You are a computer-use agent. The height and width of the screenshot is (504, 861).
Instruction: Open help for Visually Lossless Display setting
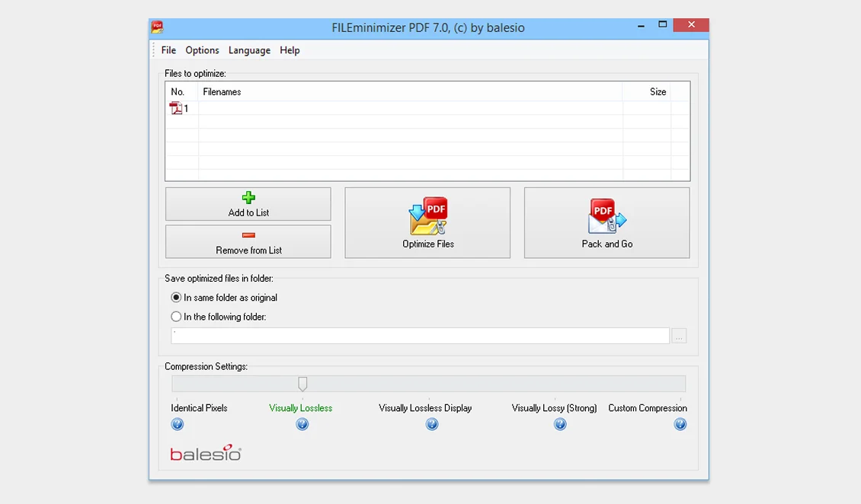coord(432,424)
